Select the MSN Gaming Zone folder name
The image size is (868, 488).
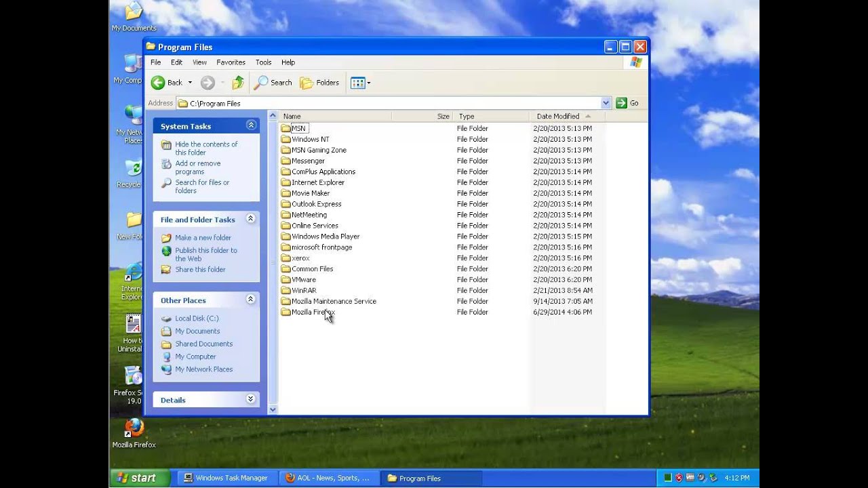coord(319,150)
